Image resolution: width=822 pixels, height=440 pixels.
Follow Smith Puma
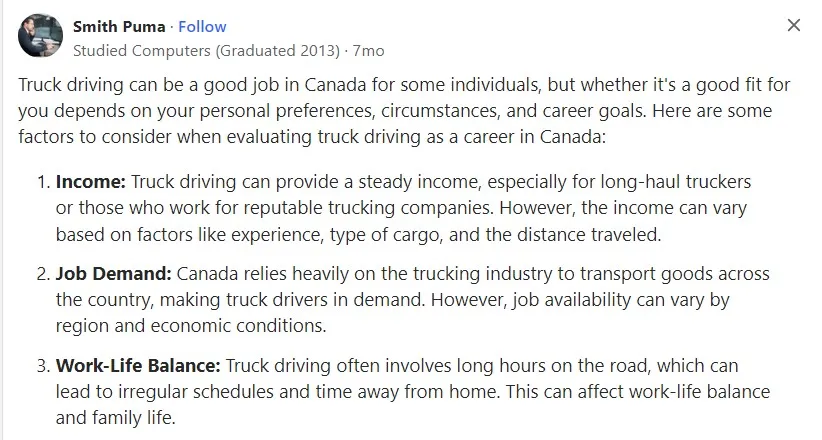[x=202, y=27]
